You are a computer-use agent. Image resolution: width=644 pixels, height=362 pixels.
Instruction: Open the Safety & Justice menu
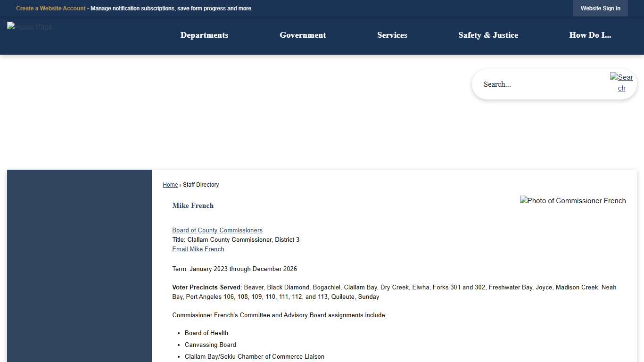pyautogui.click(x=488, y=35)
